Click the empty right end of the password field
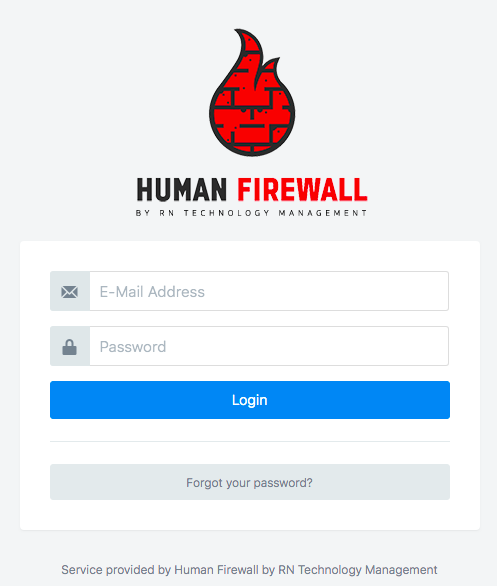 [x=411, y=346]
